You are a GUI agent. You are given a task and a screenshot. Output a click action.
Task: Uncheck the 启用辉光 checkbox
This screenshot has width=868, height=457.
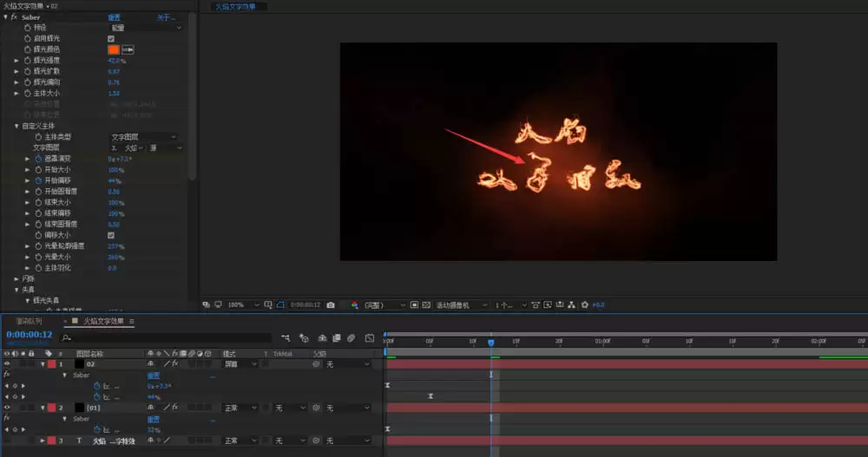[x=111, y=39]
